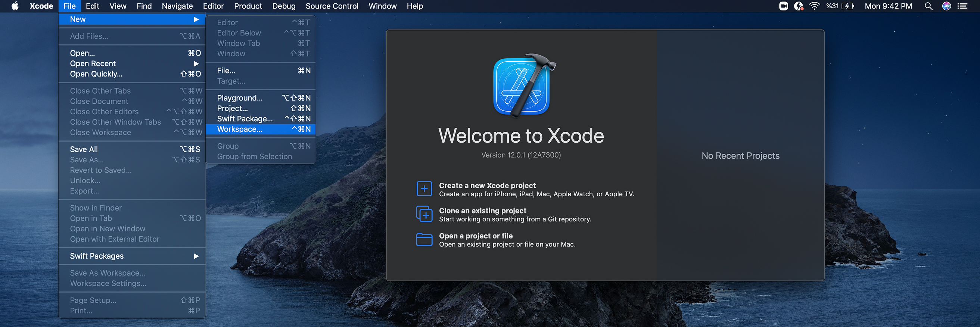Screen dimensions: 980x327
Task: Click the clone project icon
Action: (x=424, y=214)
